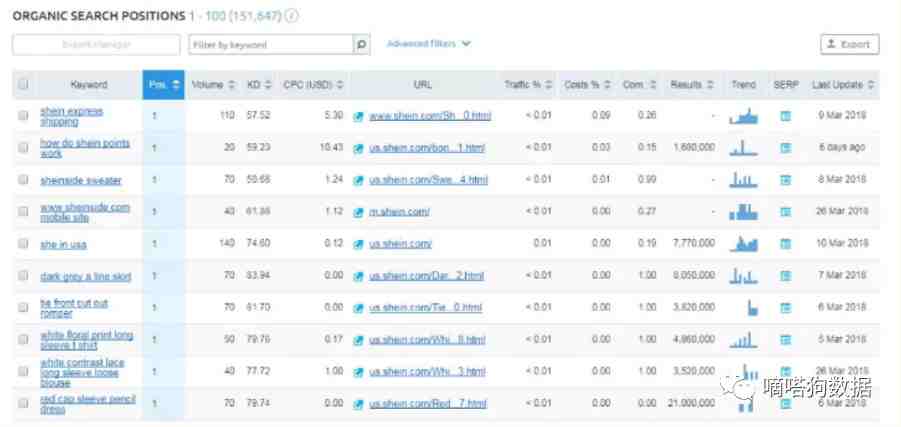Open keyword link shein express shipping
The image size is (901, 427).
point(71,117)
